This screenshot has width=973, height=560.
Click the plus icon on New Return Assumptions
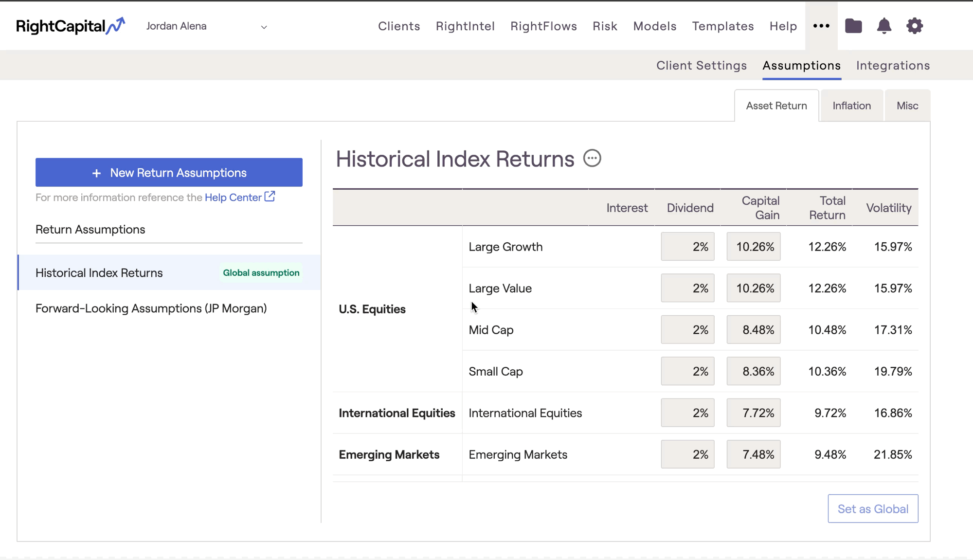tap(96, 173)
